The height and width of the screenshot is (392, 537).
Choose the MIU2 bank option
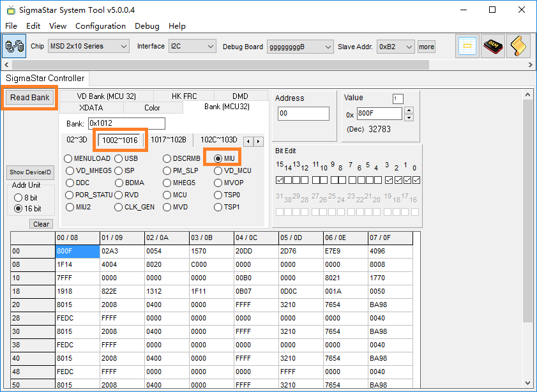click(x=70, y=207)
